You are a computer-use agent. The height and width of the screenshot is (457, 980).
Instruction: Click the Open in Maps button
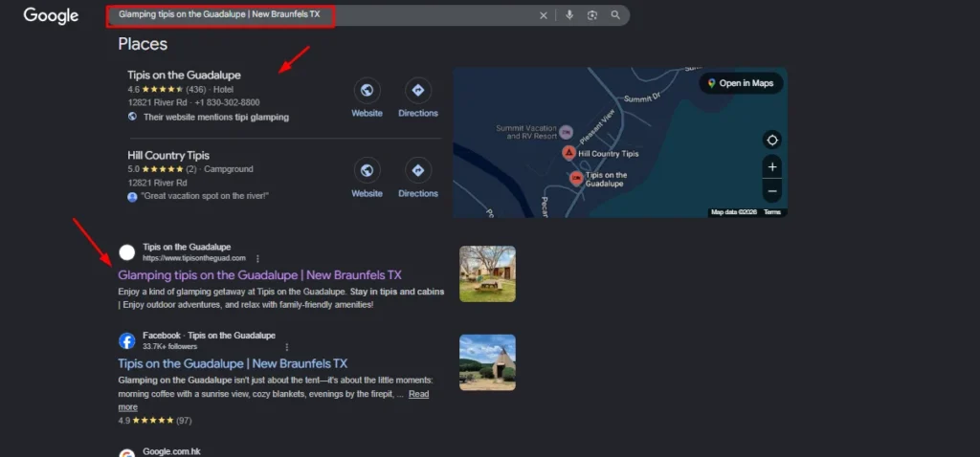pyautogui.click(x=741, y=83)
